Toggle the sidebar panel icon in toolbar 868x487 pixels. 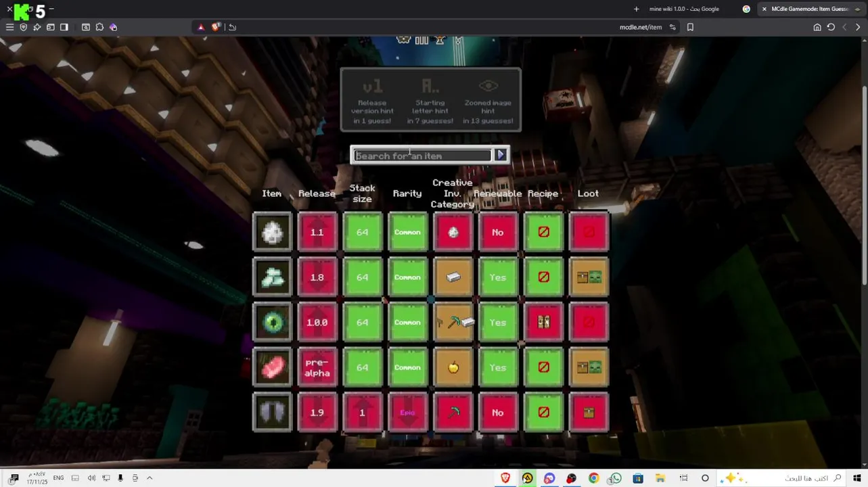(x=64, y=27)
